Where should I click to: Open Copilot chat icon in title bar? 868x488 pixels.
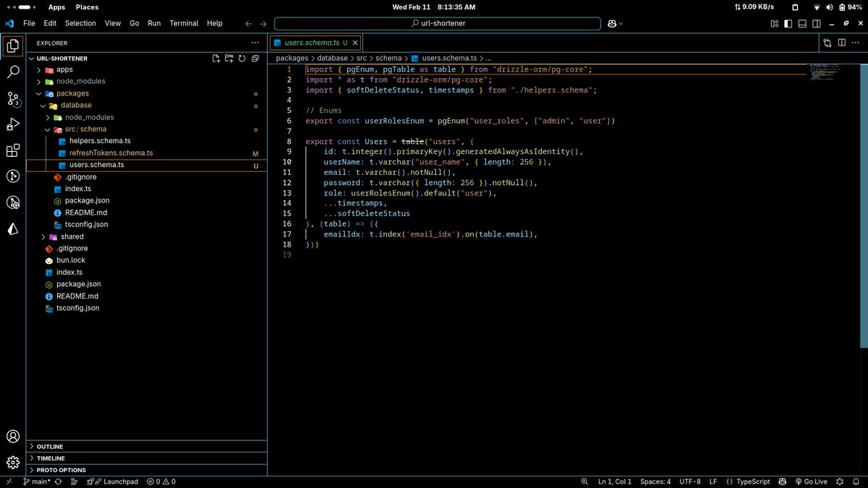click(612, 23)
